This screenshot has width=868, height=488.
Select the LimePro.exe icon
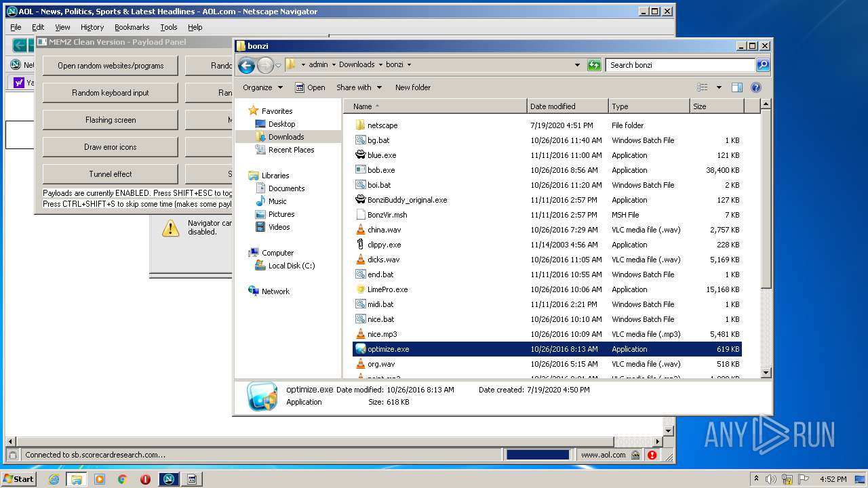point(361,289)
